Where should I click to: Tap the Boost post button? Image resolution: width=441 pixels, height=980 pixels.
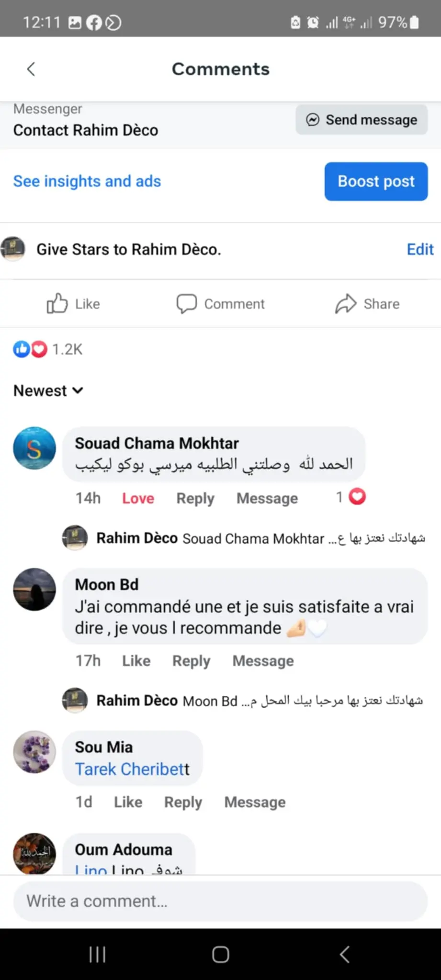pos(376,181)
